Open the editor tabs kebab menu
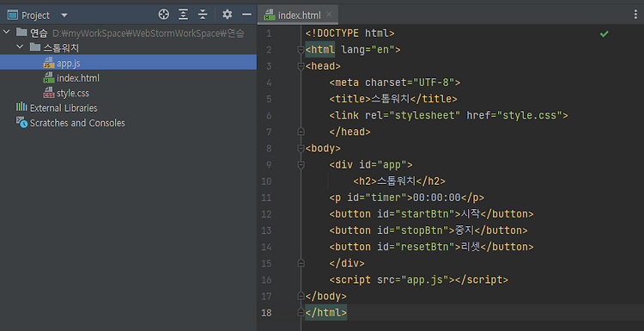Screen dimensions: 644x331 pyautogui.click(x=635, y=15)
